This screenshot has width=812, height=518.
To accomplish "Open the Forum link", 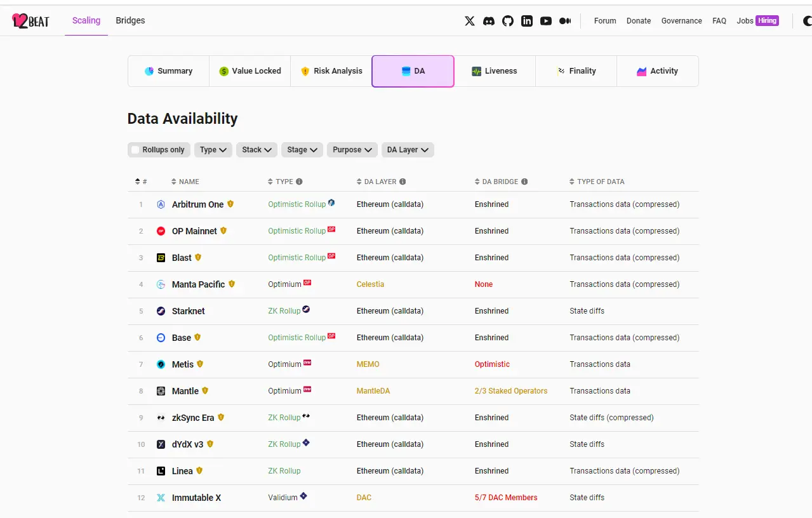I will [x=605, y=21].
